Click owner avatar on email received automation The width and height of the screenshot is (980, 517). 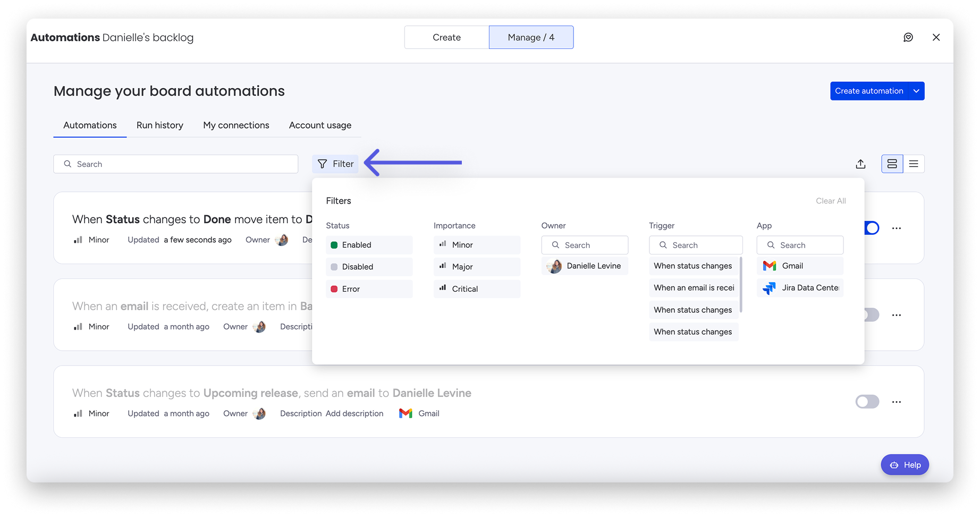259,326
